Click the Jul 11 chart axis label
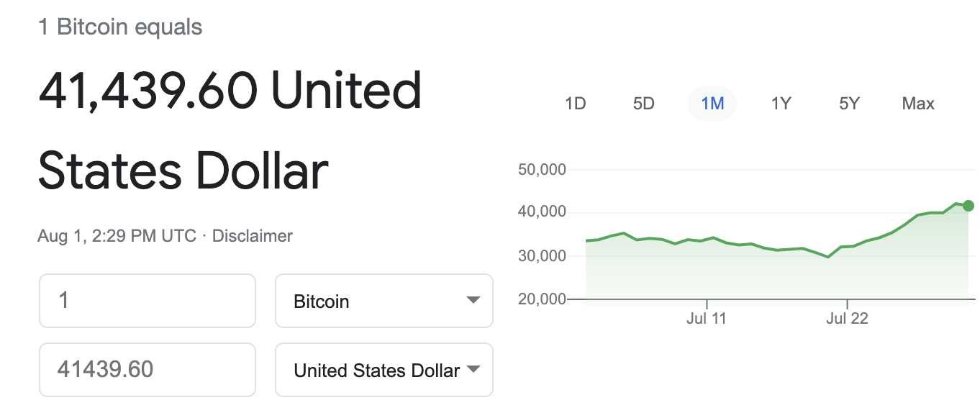 pyautogui.click(x=707, y=318)
